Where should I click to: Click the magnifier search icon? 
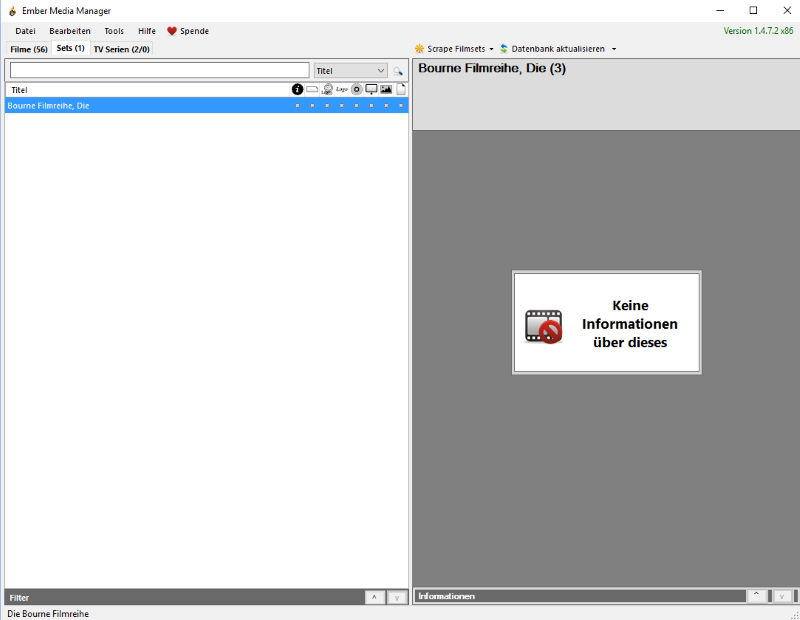(398, 71)
